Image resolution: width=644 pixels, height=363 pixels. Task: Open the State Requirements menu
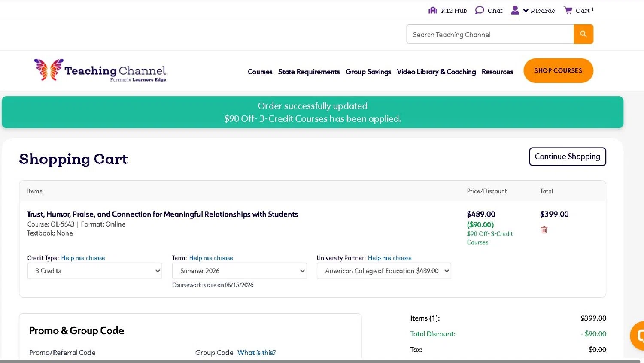pyautogui.click(x=309, y=72)
